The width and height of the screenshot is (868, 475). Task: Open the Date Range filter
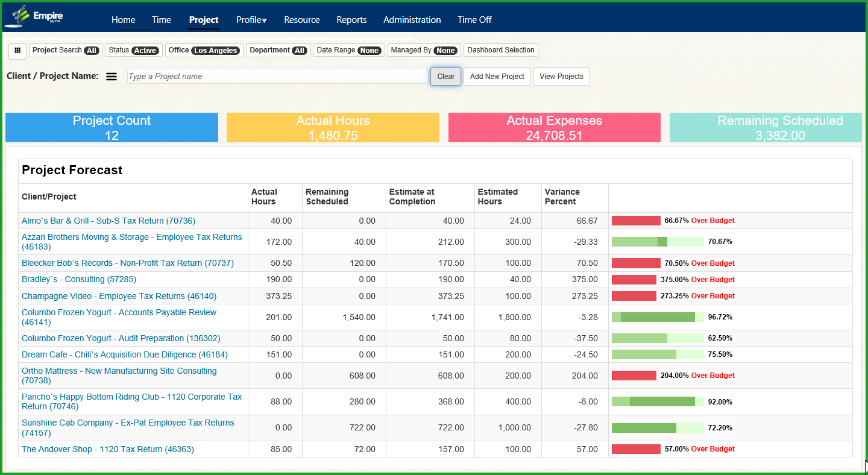point(348,51)
